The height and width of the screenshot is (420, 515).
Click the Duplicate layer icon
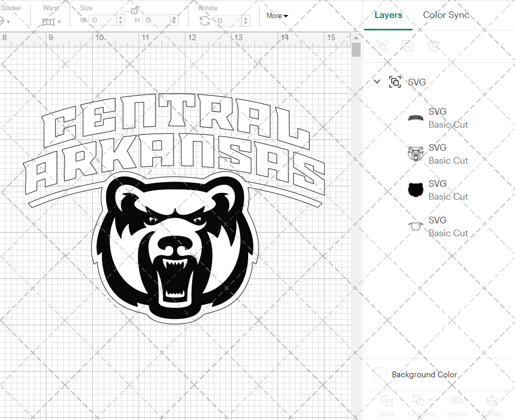pyautogui.click(x=408, y=46)
